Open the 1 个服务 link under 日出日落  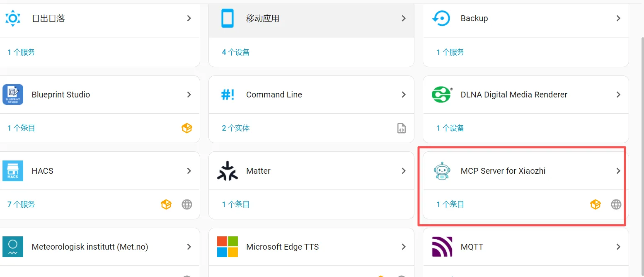(x=21, y=52)
